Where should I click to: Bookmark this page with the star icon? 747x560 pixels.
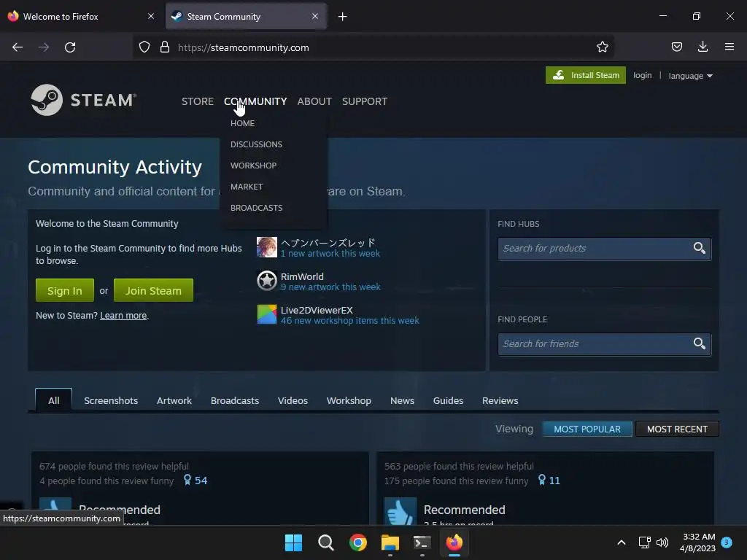point(602,47)
